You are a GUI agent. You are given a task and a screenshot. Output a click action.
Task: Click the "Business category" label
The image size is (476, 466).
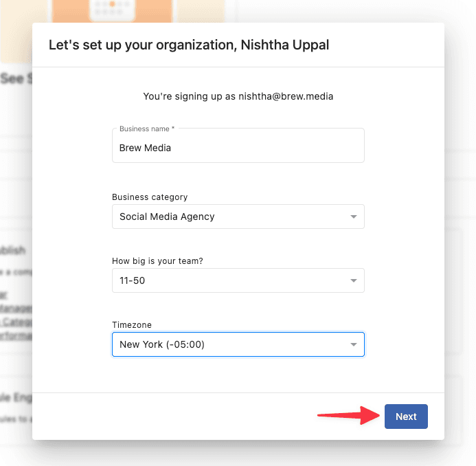click(x=150, y=197)
